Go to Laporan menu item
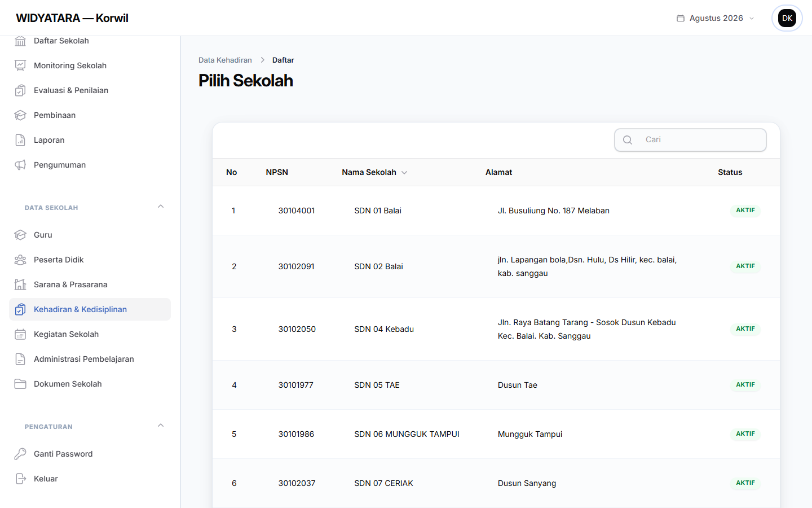Screen dimensions: 812x508 (90, 140)
